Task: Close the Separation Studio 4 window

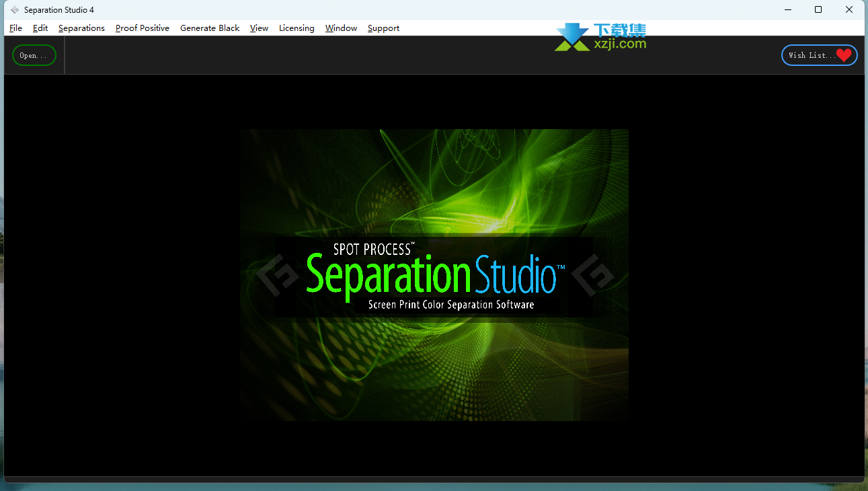Action: [x=849, y=9]
